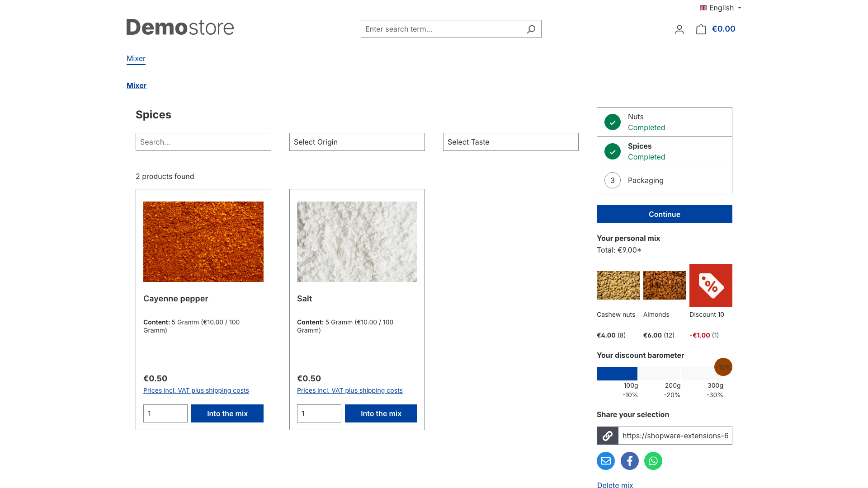Click the Almonds thumbnail
The image size is (868, 488).
coord(665,285)
